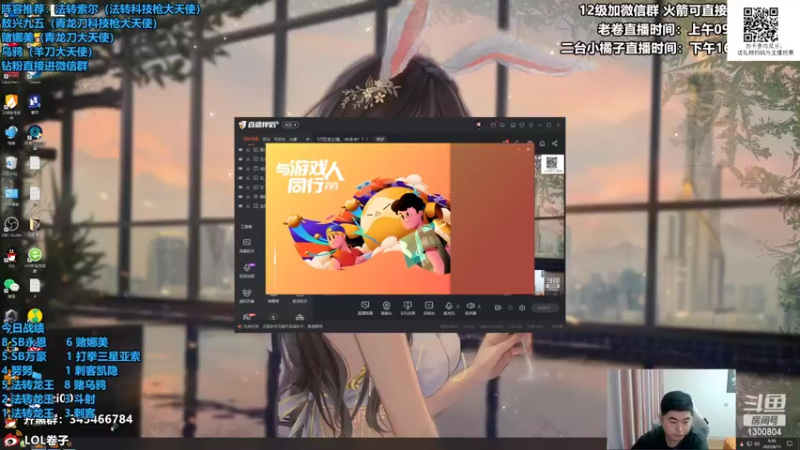
Task: Minimize the orange splash promo window
Action: click(519, 149)
